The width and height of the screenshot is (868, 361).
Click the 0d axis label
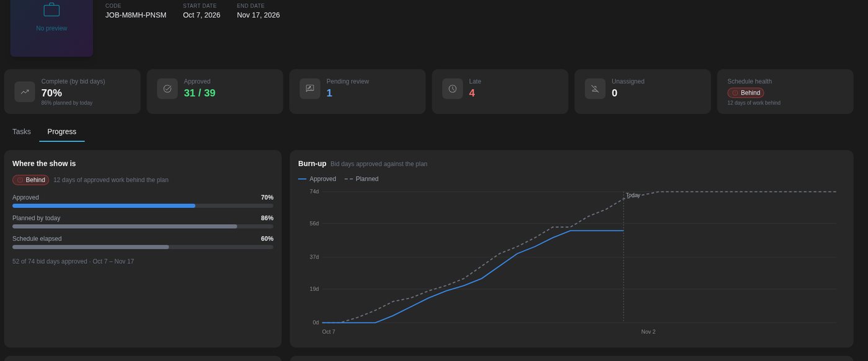coord(316,323)
